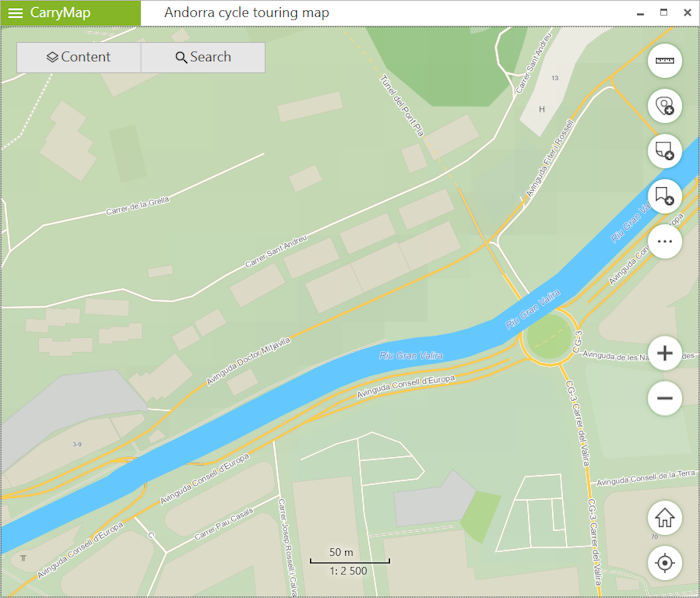Go to home map extent

[x=665, y=518]
